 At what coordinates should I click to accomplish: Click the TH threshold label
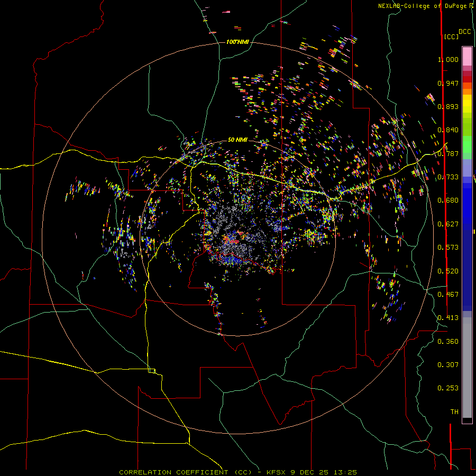pos(454,412)
